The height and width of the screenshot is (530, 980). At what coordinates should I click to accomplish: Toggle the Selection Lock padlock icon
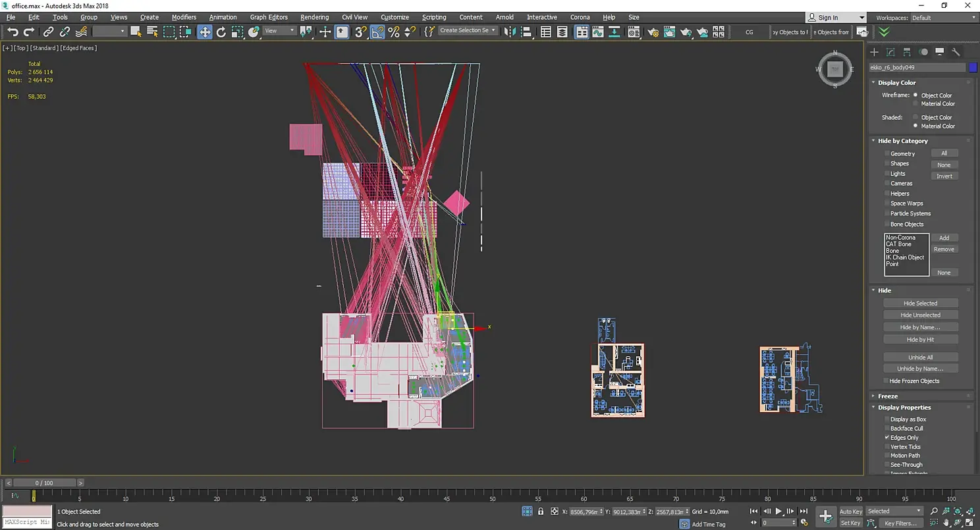point(541,512)
